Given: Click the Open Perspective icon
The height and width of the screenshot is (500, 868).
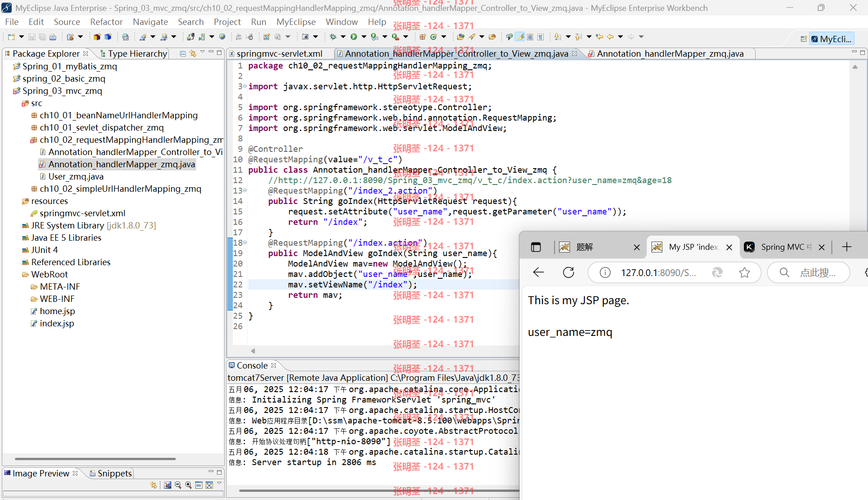Looking at the screenshot, I should tap(804, 39).
